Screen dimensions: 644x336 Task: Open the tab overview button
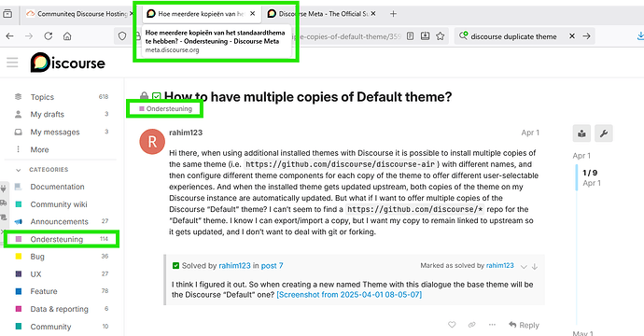pos(7,14)
